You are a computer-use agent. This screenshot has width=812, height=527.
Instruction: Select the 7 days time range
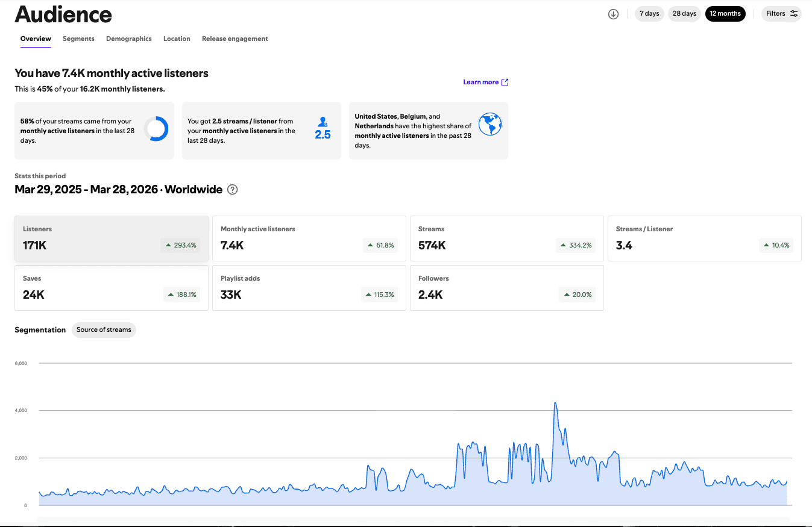(x=649, y=13)
